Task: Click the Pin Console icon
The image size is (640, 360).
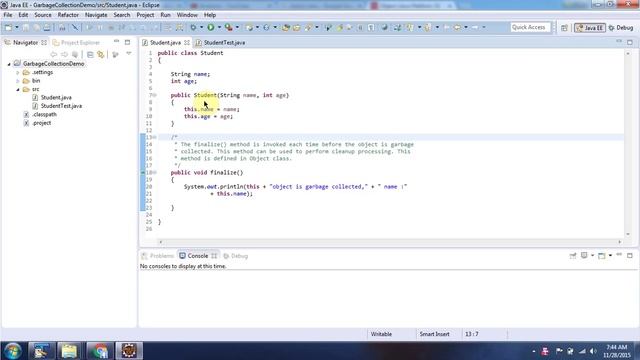Action: [x=573, y=256]
